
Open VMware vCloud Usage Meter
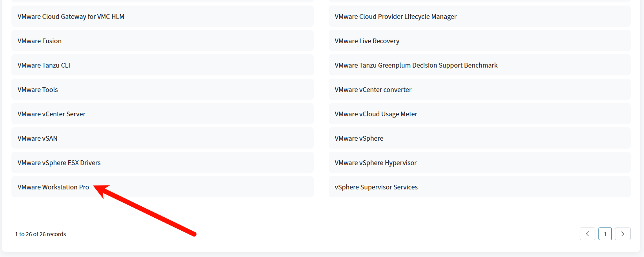tap(376, 114)
